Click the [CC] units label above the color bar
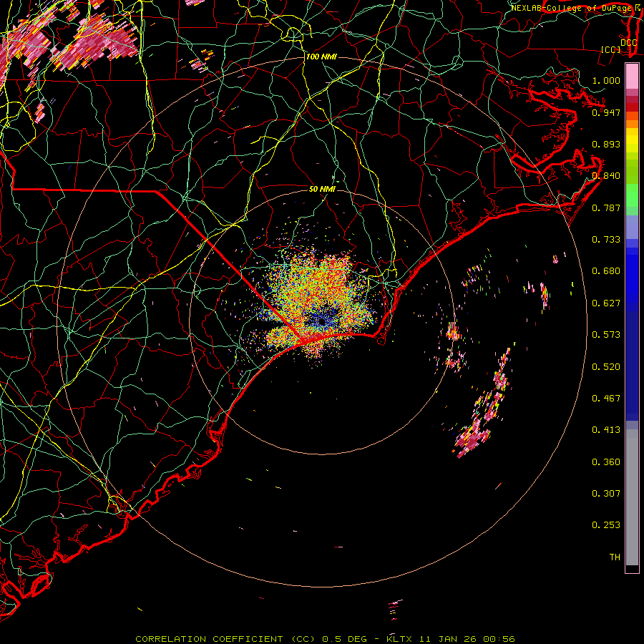 611,49
